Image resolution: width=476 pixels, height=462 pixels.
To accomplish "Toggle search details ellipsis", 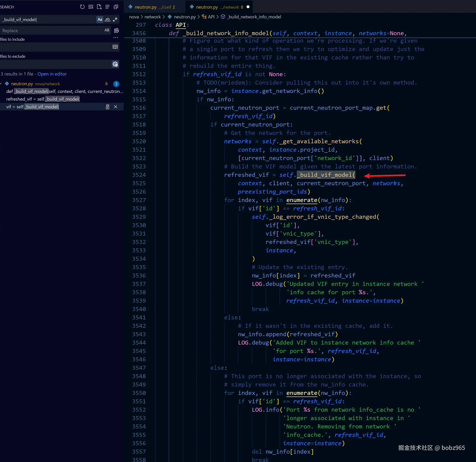I will pyautogui.click(x=116, y=38).
